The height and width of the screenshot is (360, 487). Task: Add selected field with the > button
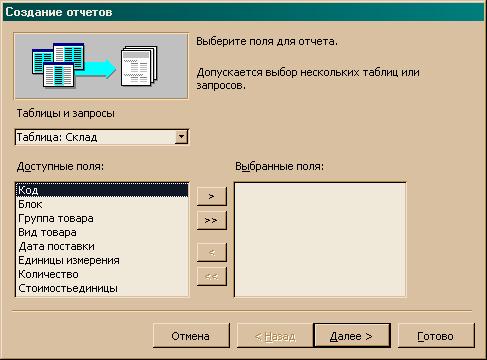(x=212, y=196)
